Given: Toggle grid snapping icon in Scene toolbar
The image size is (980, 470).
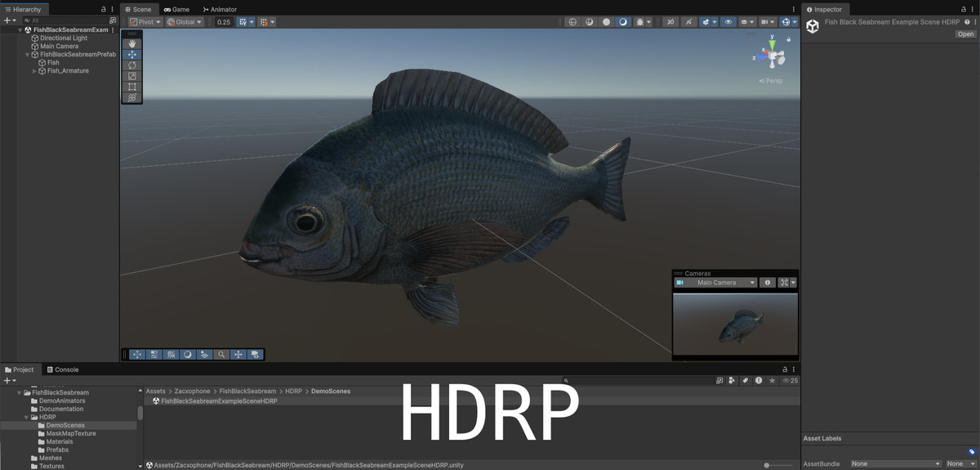Looking at the screenshot, I should point(263,22).
